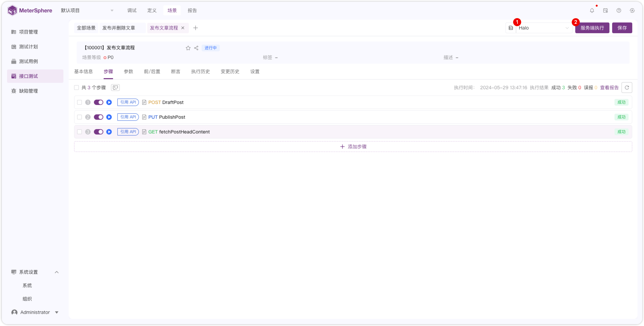Click the plus icon to add scenario tab
This screenshot has width=644, height=326.
click(x=196, y=28)
